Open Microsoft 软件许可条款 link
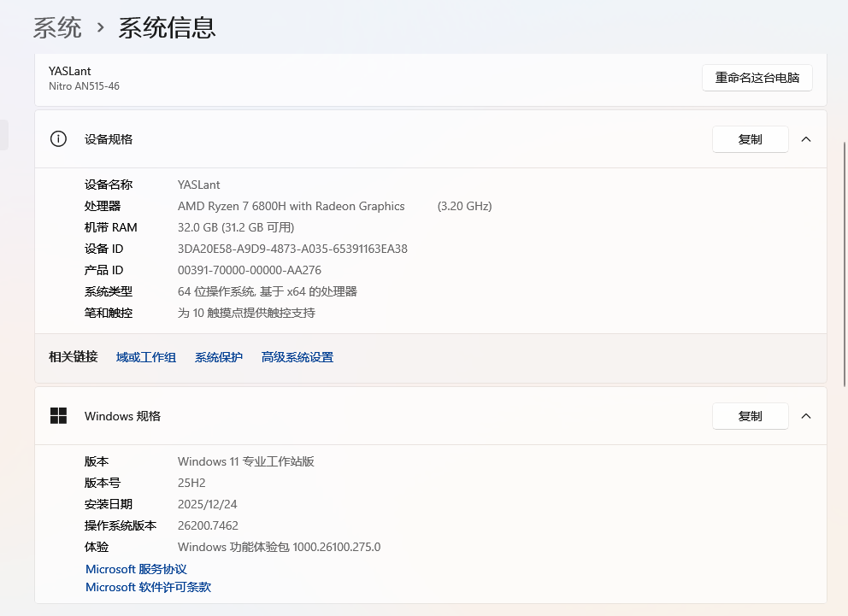Image resolution: width=848 pixels, height=616 pixels. [x=148, y=587]
